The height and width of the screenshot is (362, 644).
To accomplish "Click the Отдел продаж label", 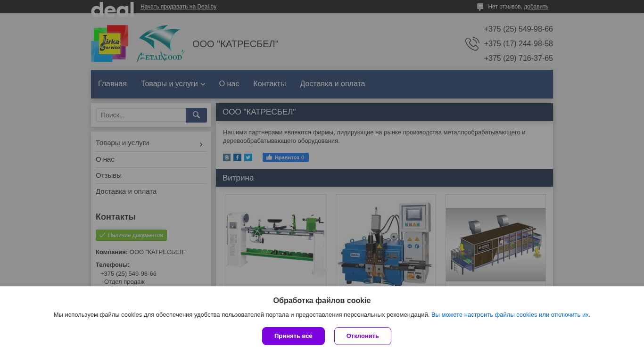I will (124, 282).
